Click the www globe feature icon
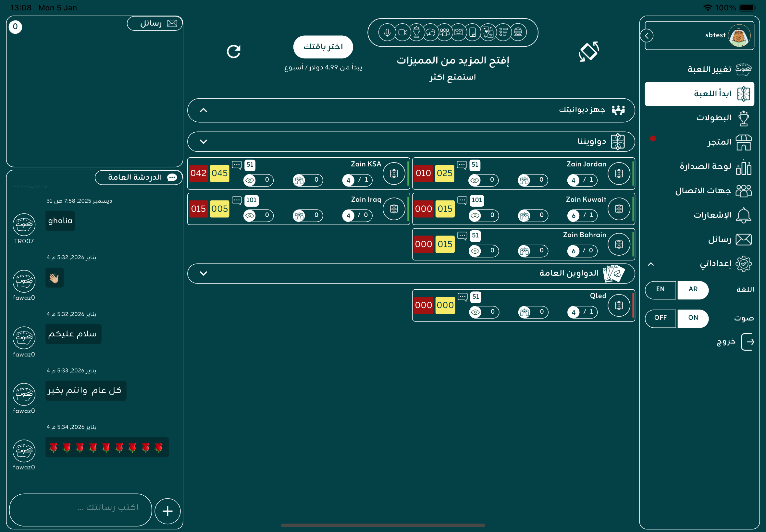 click(x=518, y=32)
